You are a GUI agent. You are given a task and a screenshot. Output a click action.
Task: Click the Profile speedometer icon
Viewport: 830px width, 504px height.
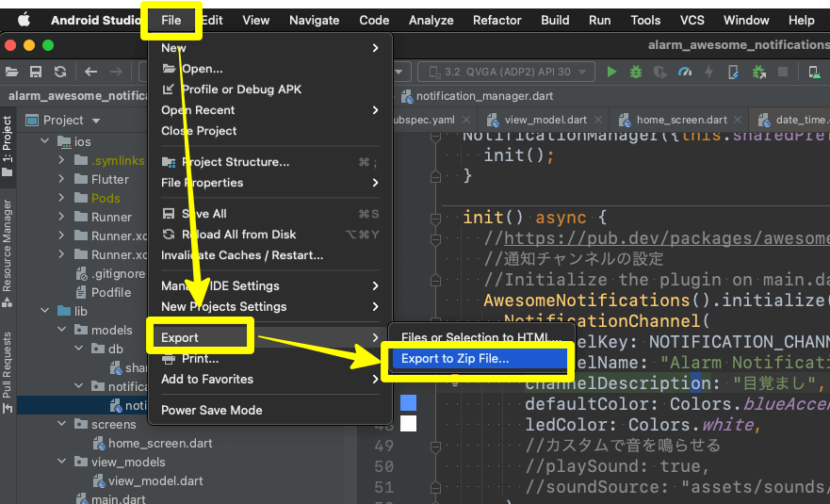click(684, 72)
